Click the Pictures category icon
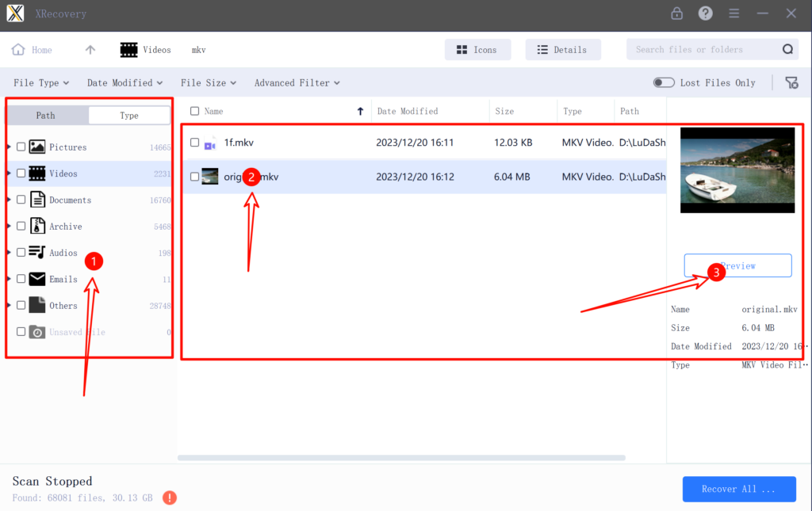The height and width of the screenshot is (511, 812). click(x=36, y=147)
